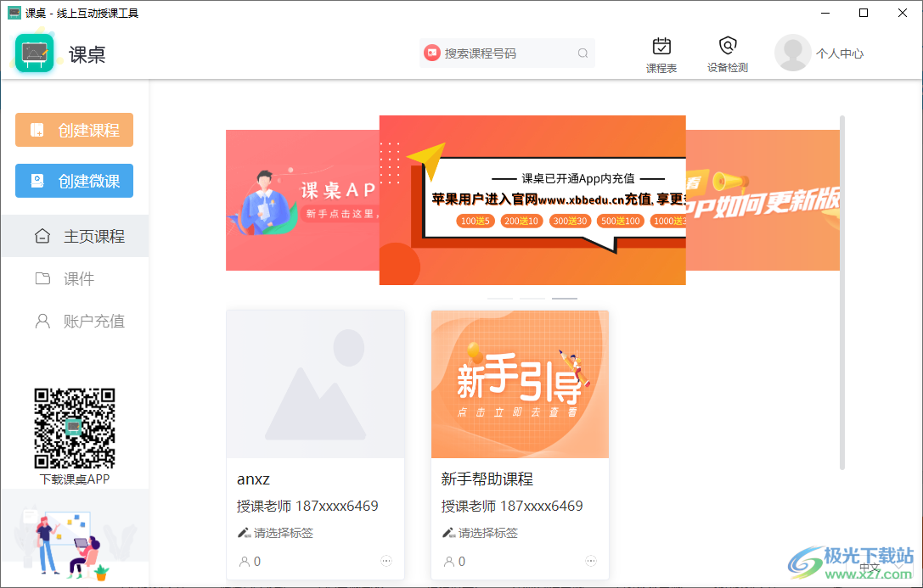Click the person icon beside 账户充值

(42, 321)
